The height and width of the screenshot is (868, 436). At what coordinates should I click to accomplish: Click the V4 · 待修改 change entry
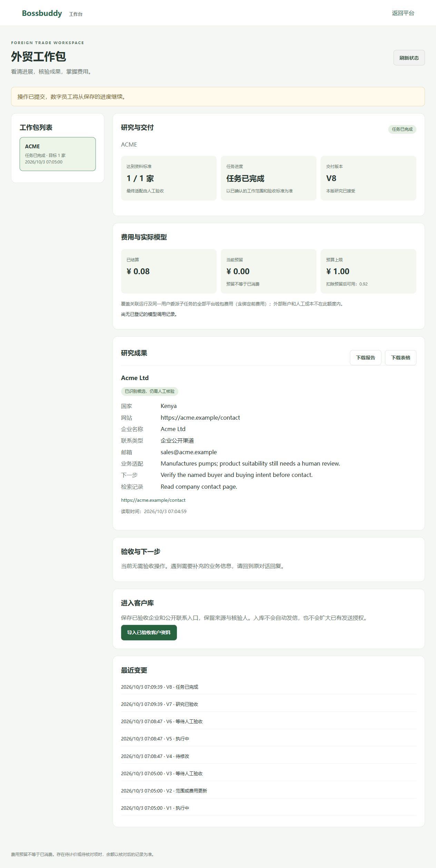(x=155, y=756)
